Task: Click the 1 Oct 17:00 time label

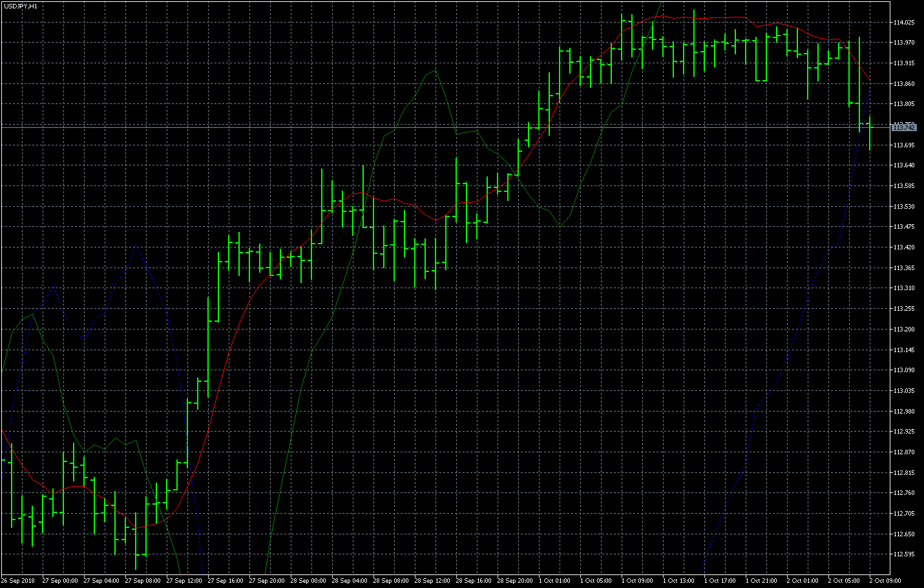Action: click(x=720, y=581)
